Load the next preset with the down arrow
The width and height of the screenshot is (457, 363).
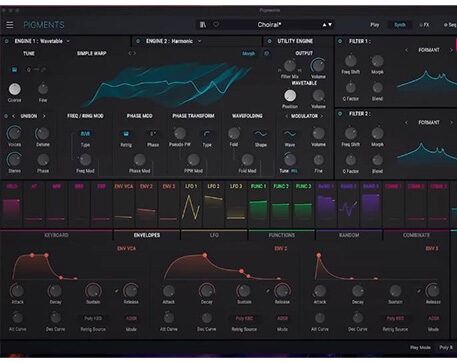pos(330,25)
